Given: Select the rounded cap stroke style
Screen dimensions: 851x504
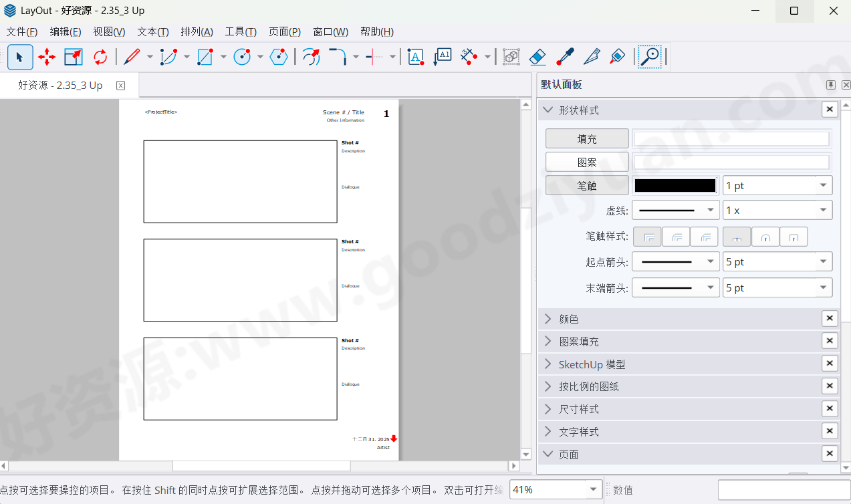Looking at the screenshot, I should click(765, 236).
